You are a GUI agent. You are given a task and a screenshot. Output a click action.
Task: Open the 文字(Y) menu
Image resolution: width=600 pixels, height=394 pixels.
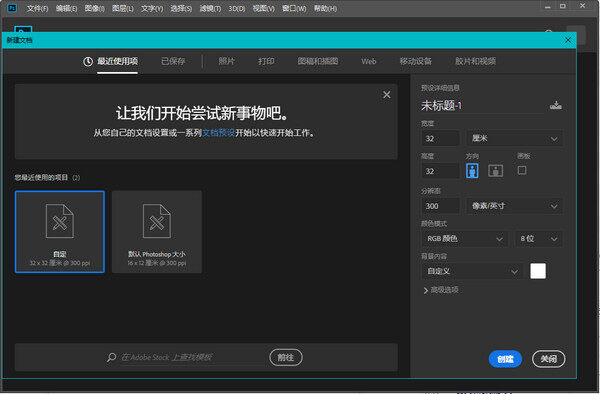(x=152, y=8)
